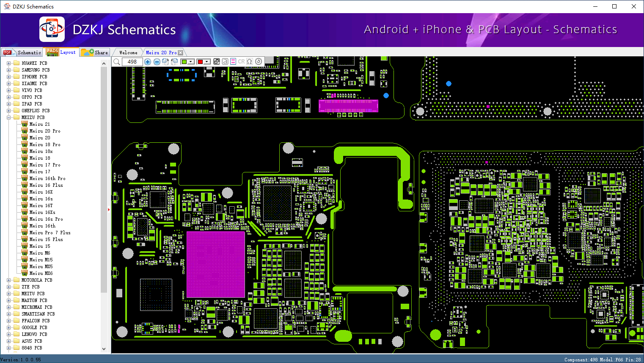Select the IPAD PCB folder
This screenshot has height=363, width=644.
point(32,104)
